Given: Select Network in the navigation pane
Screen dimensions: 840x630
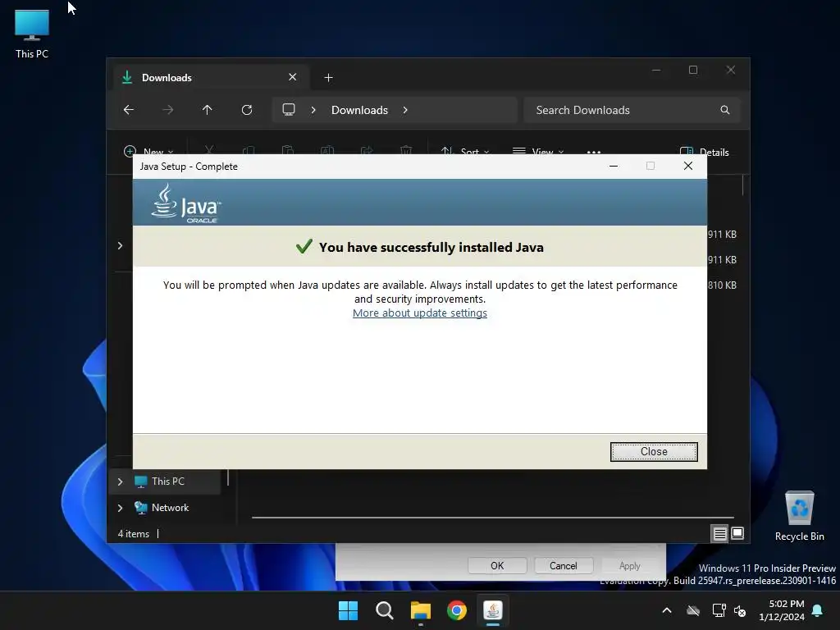Looking at the screenshot, I should pos(170,507).
